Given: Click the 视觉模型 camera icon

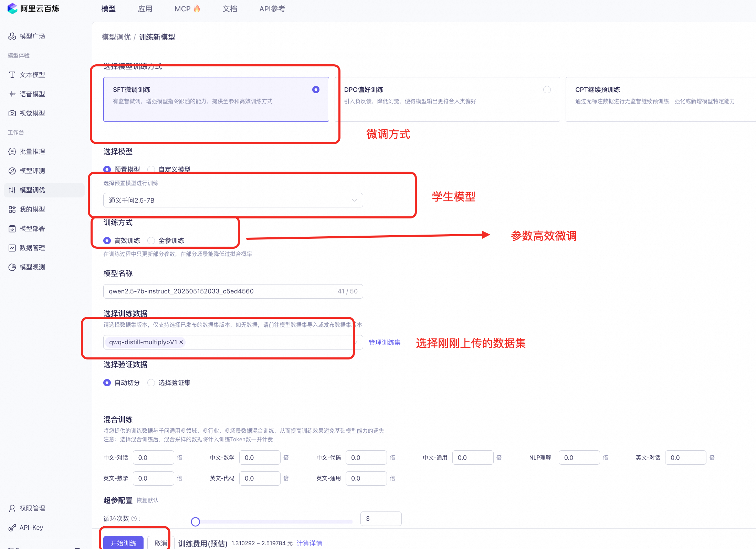Looking at the screenshot, I should tap(12, 113).
